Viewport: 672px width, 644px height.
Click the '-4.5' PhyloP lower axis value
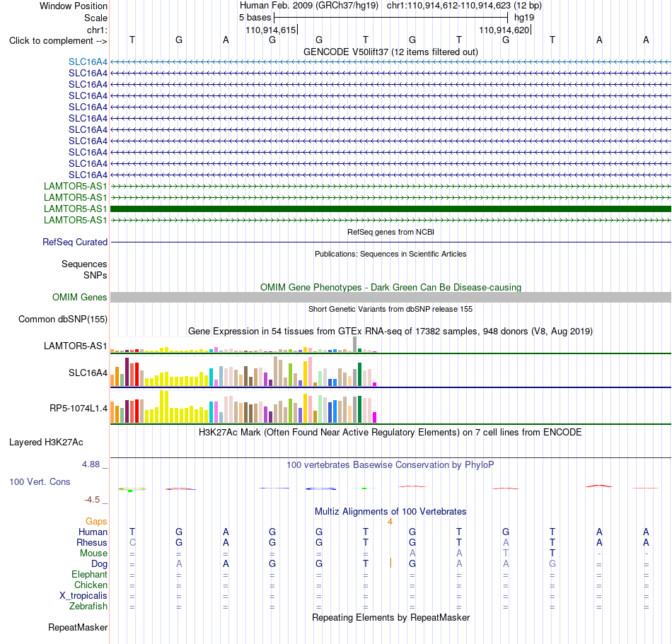92,499
